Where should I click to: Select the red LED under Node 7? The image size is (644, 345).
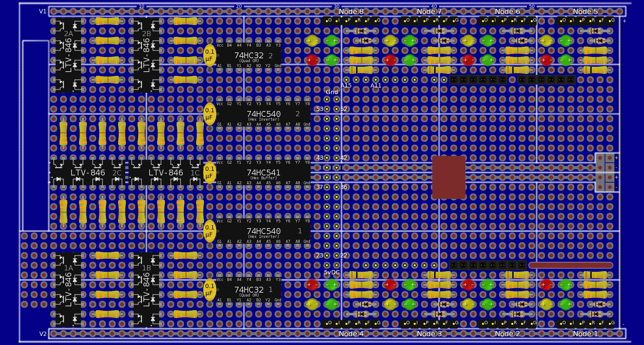[x=390, y=60]
